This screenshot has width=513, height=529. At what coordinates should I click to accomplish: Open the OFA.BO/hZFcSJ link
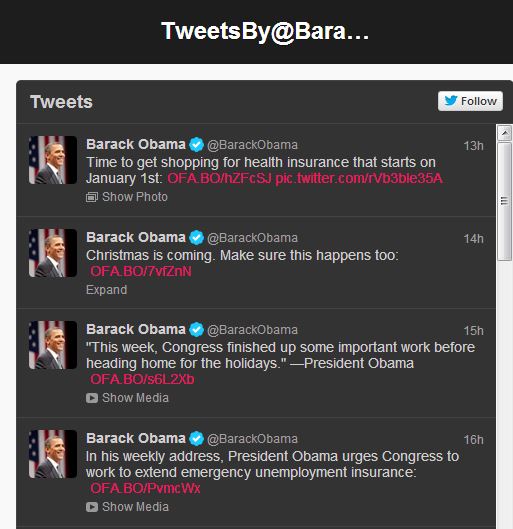pos(219,178)
